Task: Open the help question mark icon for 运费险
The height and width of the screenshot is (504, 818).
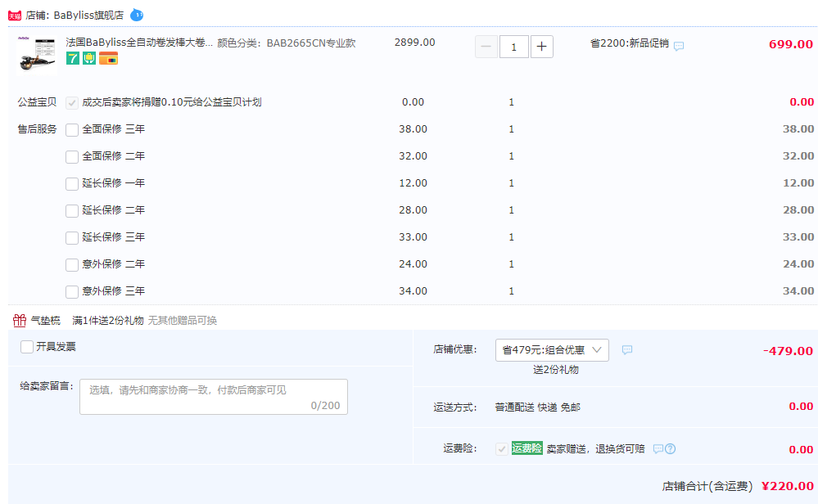Action: tap(671, 448)
